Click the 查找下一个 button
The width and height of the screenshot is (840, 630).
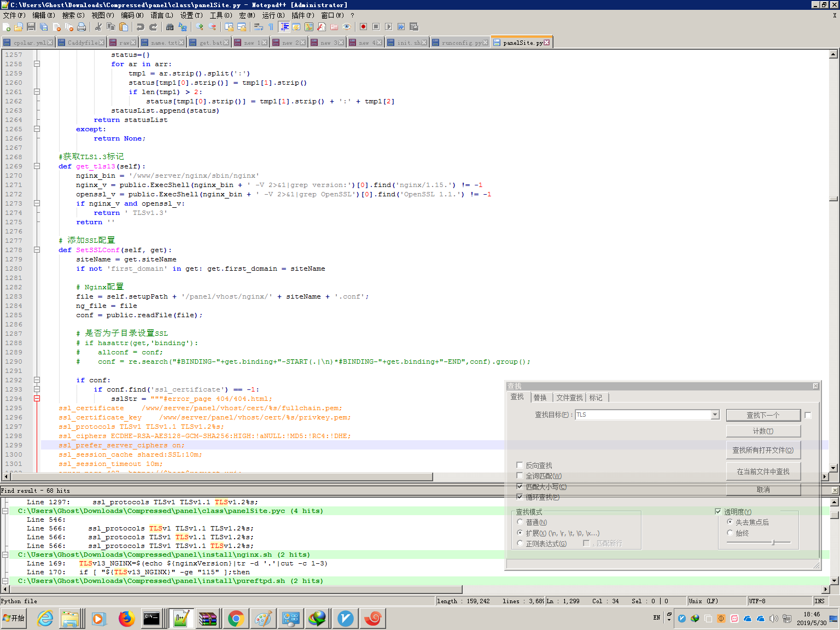(x=763, y=415)
